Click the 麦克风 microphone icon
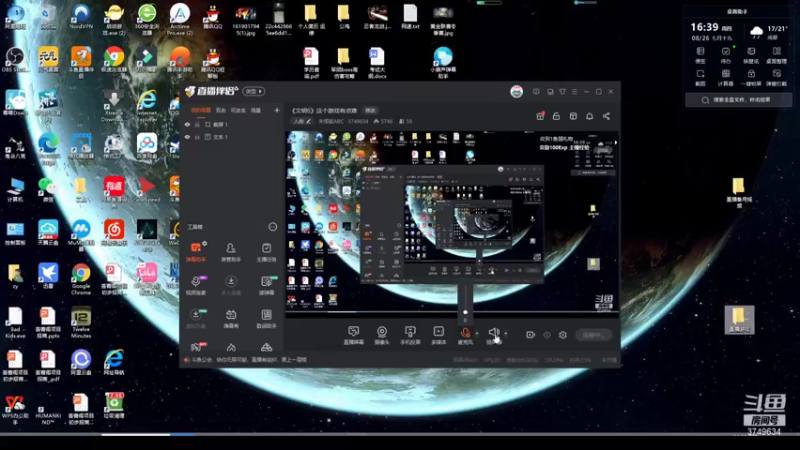The width and height of the screenshot is (800, 450). (465, 333)
